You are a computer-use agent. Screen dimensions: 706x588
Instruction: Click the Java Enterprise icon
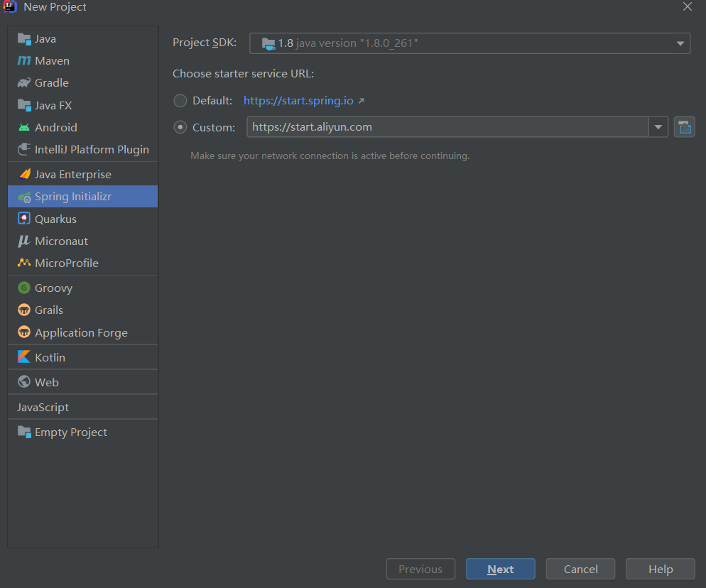coord(25,174)
